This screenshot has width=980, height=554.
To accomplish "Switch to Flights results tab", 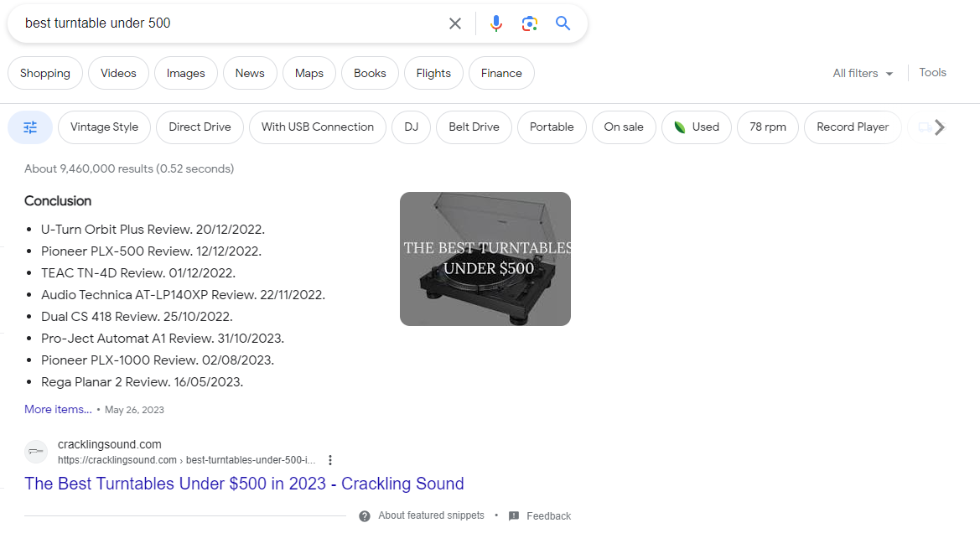I will tap(433, 73).
